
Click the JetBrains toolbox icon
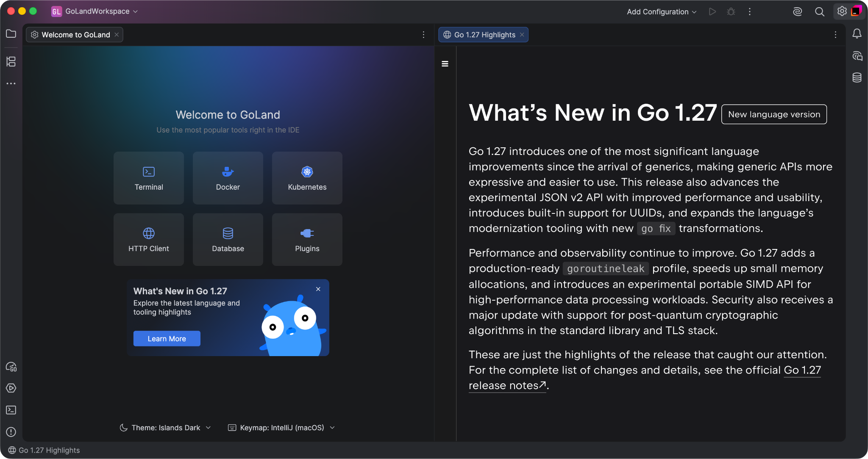coord(857,11)
